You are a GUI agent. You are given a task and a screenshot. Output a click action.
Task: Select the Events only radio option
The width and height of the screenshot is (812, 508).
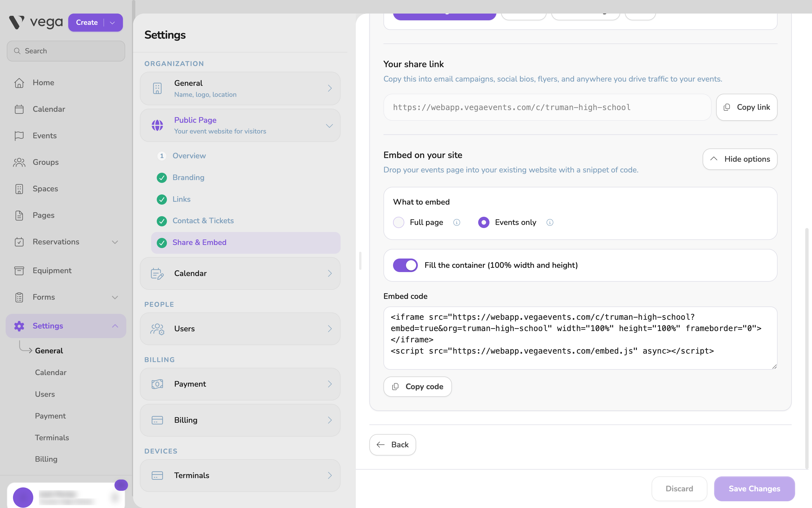(x=484, y=222)
